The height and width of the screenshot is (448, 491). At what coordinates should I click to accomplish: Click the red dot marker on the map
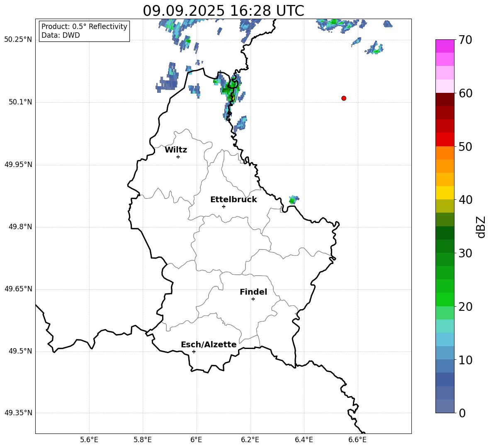pyautogui.click(x=343, y=98)
